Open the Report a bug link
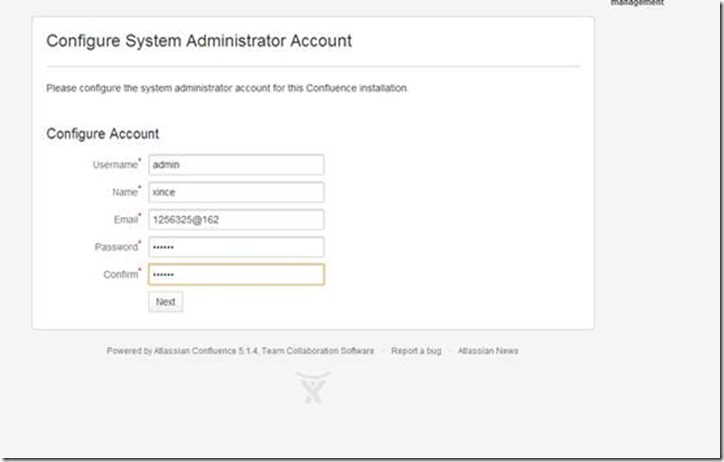 pos(416,351)
